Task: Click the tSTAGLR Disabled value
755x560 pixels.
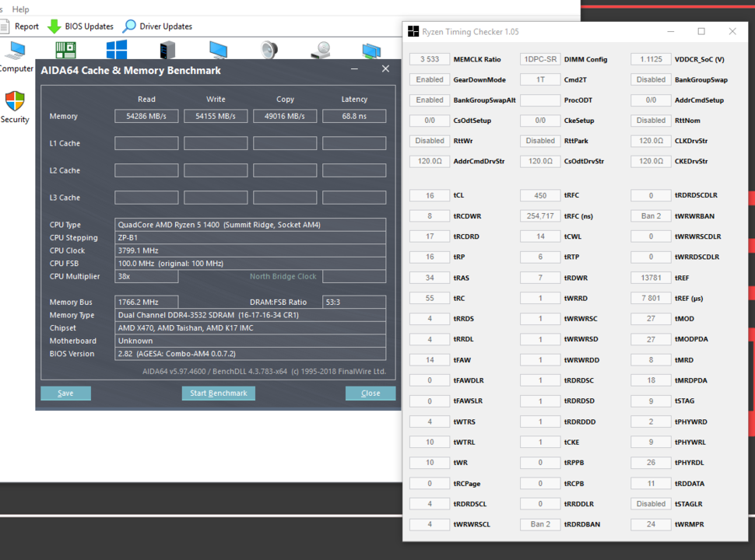Action: click(x=651, y=504)
